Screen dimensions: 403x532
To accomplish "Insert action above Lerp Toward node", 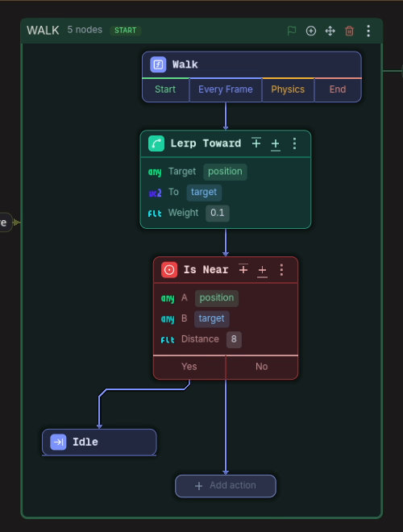I will 256,143.
